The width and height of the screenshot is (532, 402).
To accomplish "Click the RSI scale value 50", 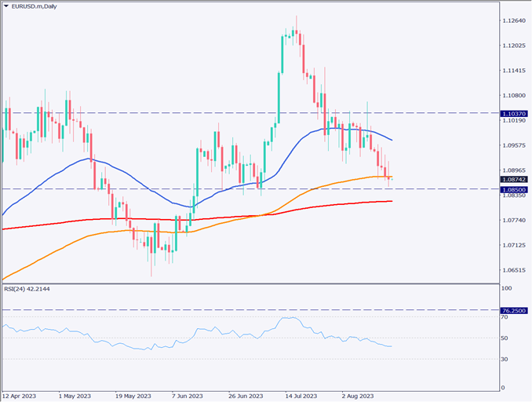I will coord(506,338).
